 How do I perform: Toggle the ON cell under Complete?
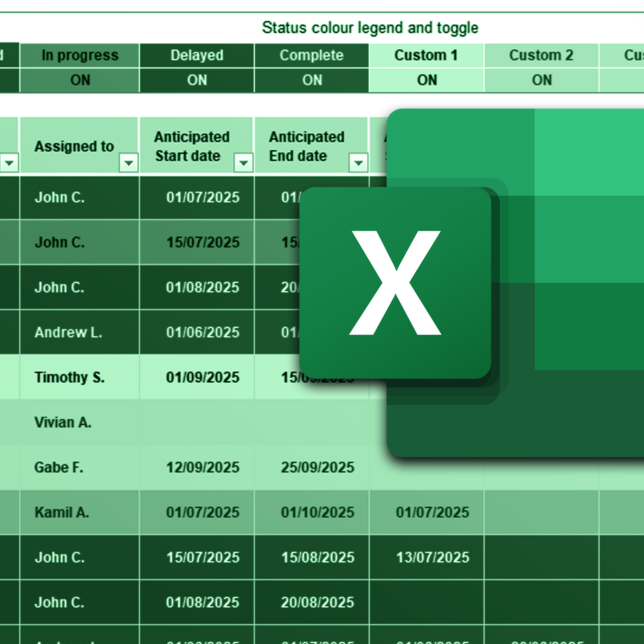pyautogui.click(x=312, y=80)
